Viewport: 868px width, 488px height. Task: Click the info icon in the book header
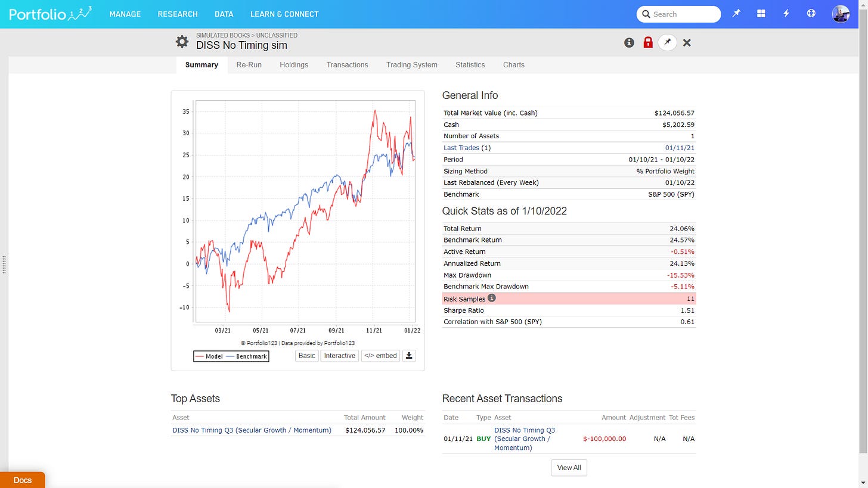(629, 43)
